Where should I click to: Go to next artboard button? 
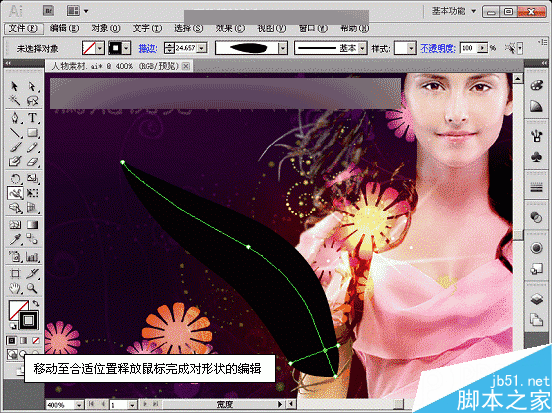click(x=146, y=404)
